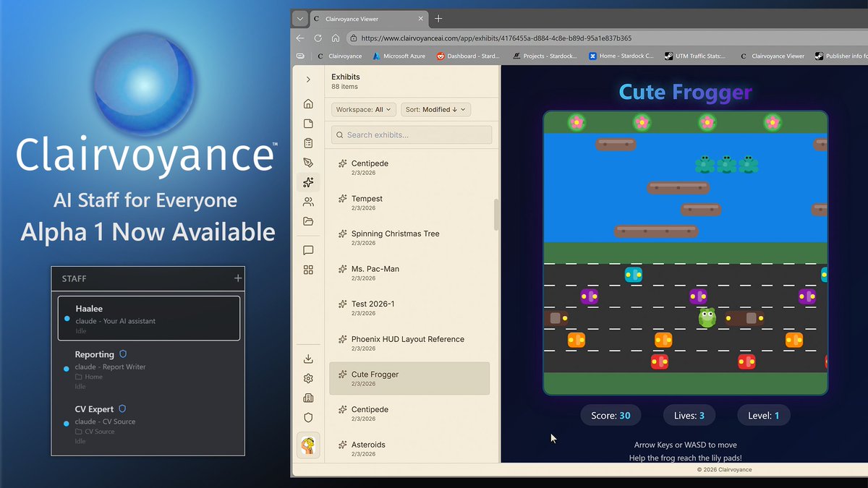The width and height of the screenshot is (868, 488).
Task: Open the chat bubble icon in the sidebar
Action: pyautogui.click(x=308, y=250)
